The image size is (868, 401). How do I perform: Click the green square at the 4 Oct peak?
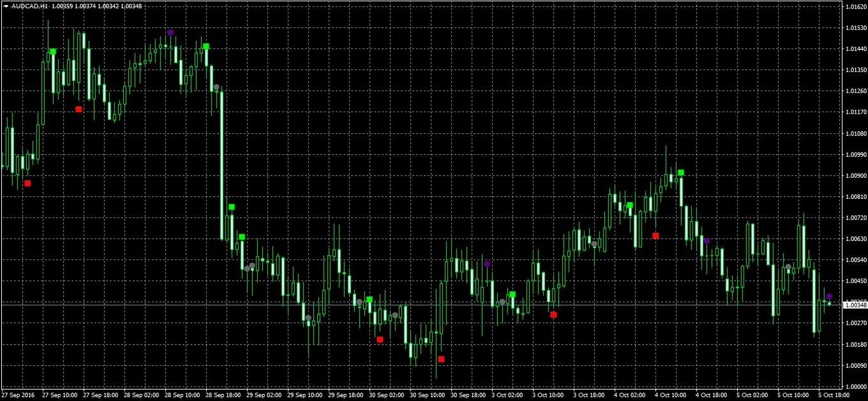click(681, 173)
